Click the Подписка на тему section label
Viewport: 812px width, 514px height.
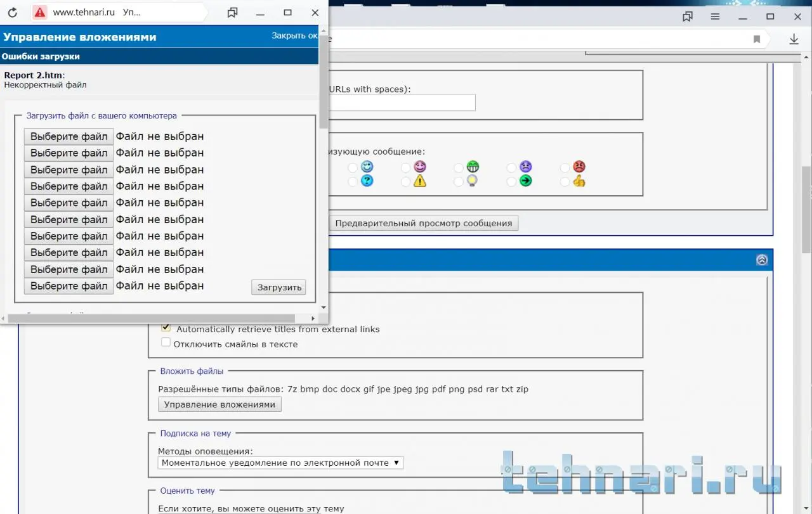pyautogui.click(x=195, y=434)
